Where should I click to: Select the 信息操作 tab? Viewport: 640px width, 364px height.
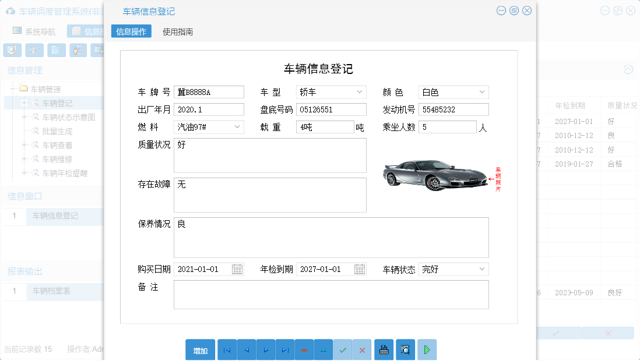click(131, 31)
